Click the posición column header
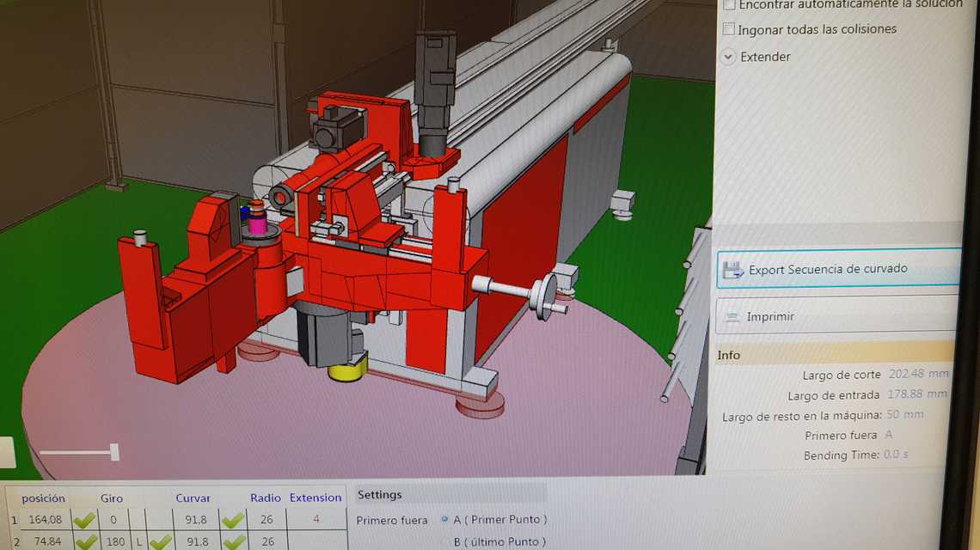The width and height of the screenshot is (980, 550). (43, 498)
